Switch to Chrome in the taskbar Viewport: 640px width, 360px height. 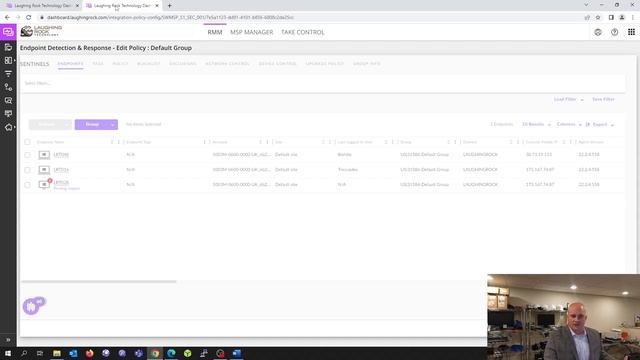(x=155, y=353)
